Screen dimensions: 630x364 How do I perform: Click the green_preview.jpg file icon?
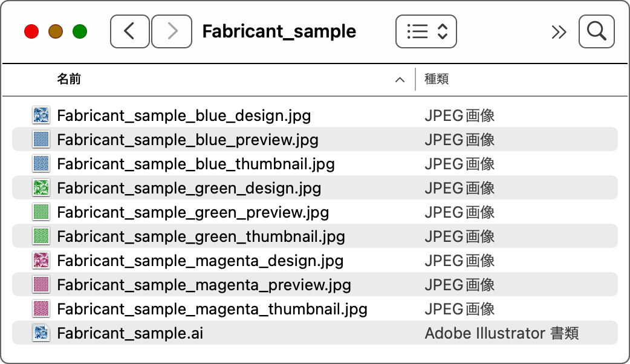coord(41,212)
